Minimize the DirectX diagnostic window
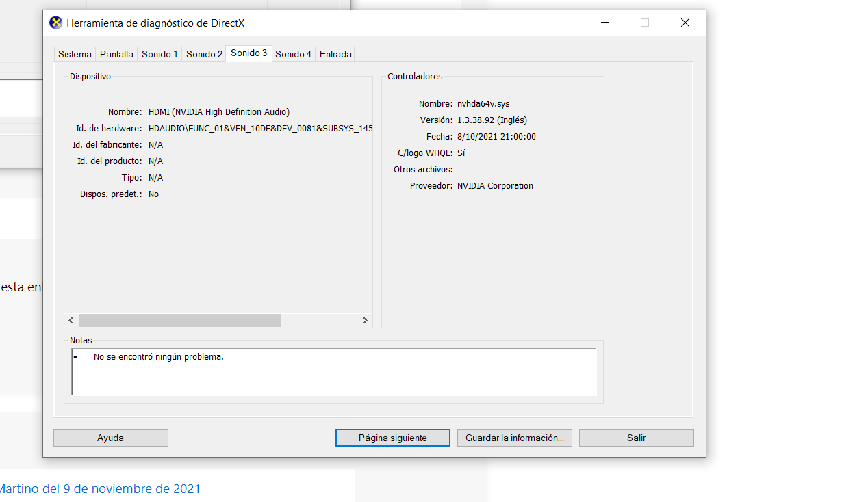The width and height of the screenshot is (868, 502). pyautogui.click(x=605, y=23)
